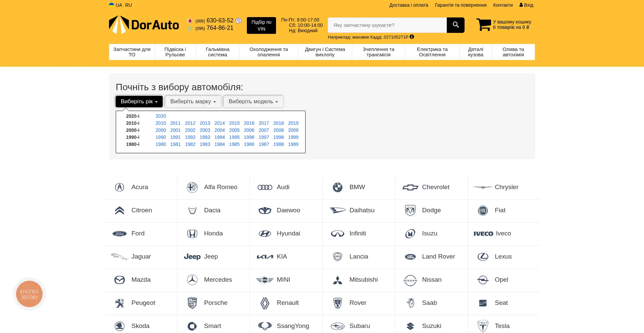Open 'Доставка і оплата' link
The height and width of the screenshot is (333, 644).
(x=409, y=5)
